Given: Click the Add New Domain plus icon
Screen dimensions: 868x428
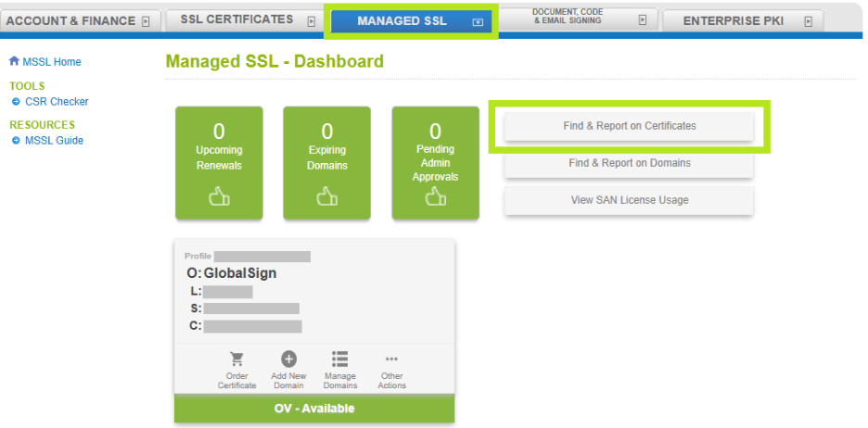Looking at the screenshot, I should (288, 359).
